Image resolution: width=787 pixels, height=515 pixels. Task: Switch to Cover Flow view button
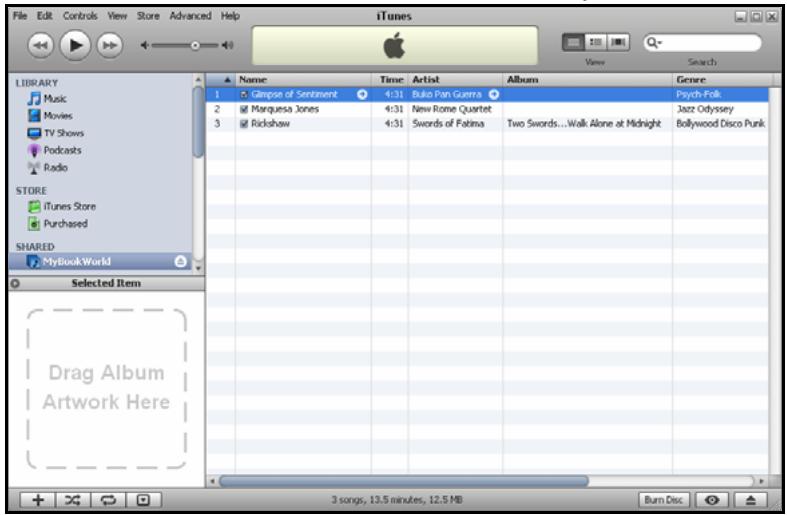[x=618, y=43]
